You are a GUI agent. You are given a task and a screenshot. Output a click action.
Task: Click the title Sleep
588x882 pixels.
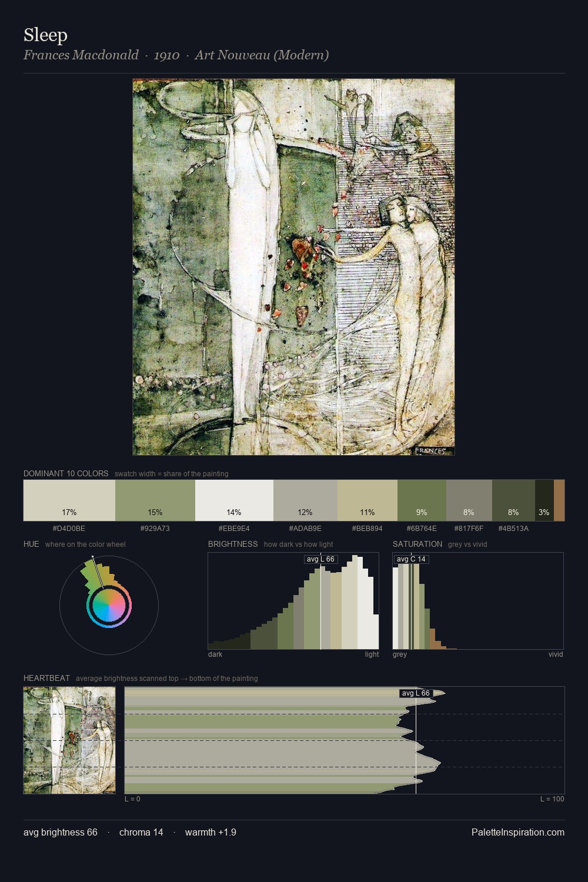45,35
